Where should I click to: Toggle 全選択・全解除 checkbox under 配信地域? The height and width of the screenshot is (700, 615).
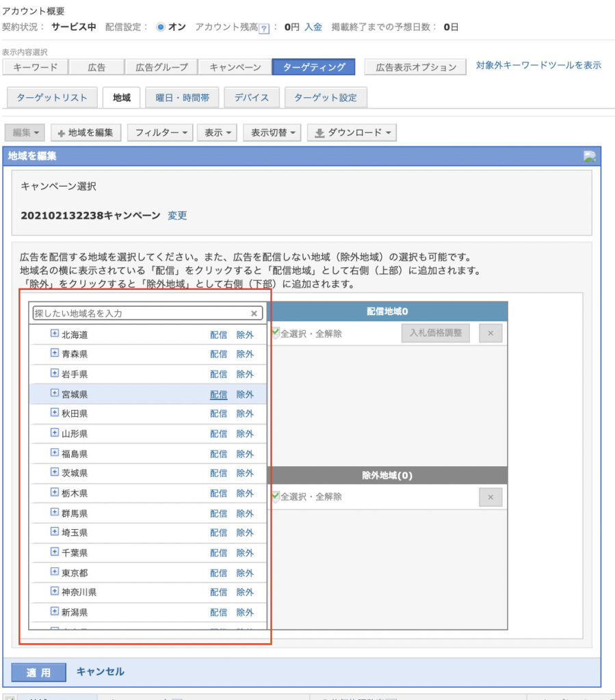pos(276,334)
